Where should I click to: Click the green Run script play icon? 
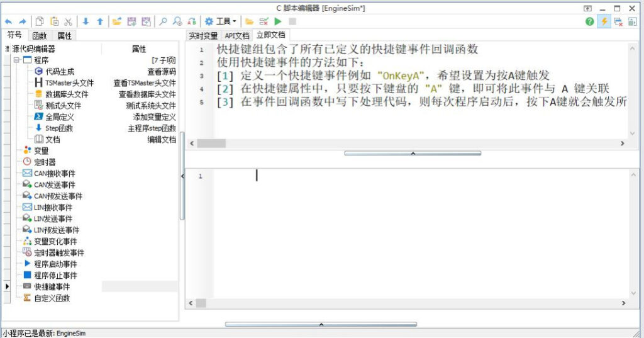click(278, 21)
